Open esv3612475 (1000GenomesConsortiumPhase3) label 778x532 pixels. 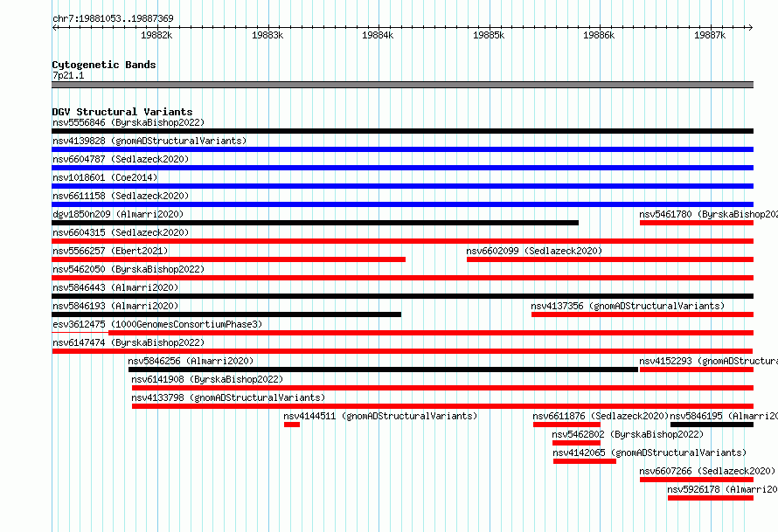click(x=157, y=324)
